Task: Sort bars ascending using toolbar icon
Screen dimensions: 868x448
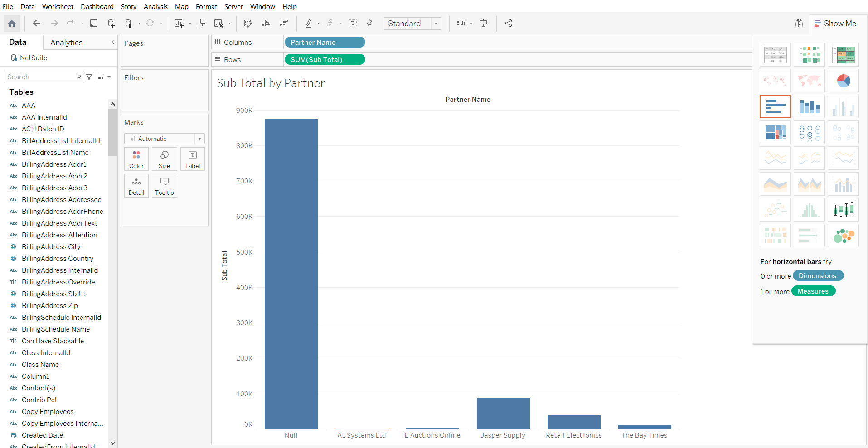Action: click(x=266, y=24)
